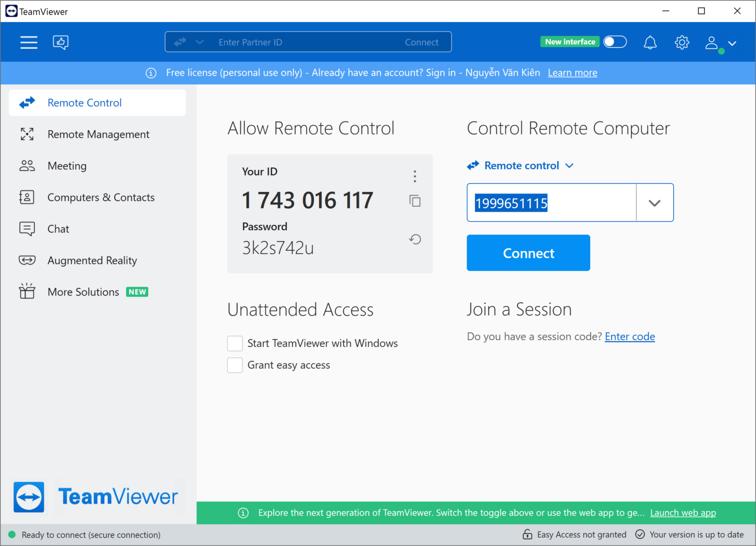Copy your TeamViewer ID with the copy icon
This screenshot has height=546, width=756.
click(x=415, y=201)
